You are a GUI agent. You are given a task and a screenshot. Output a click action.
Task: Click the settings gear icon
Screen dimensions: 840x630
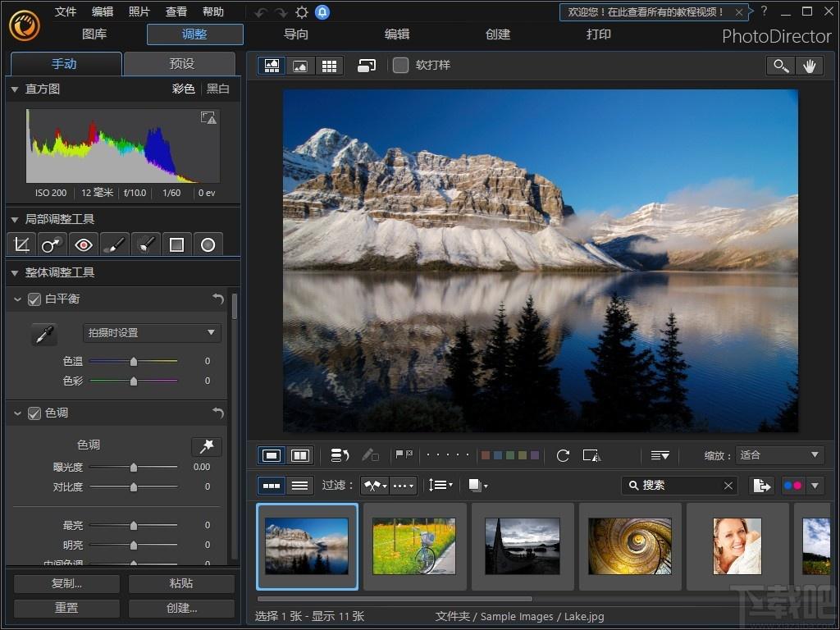coord(302,12)
